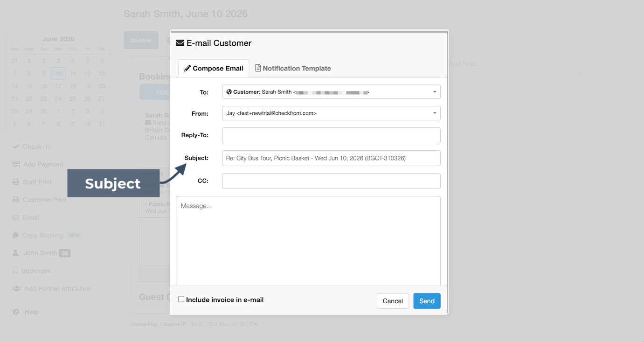Switch to the Compose Email tab
This screenshot has height=342, width=644.
coord(214,68)
